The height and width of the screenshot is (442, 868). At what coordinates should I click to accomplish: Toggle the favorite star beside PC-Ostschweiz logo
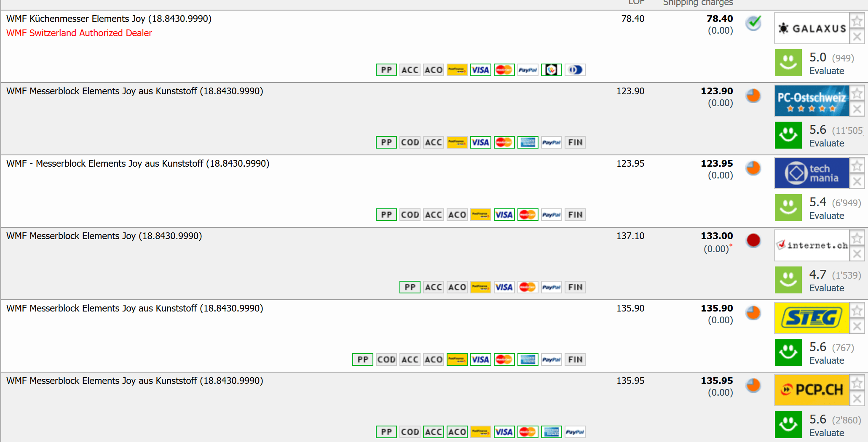(x=857, y=93)
